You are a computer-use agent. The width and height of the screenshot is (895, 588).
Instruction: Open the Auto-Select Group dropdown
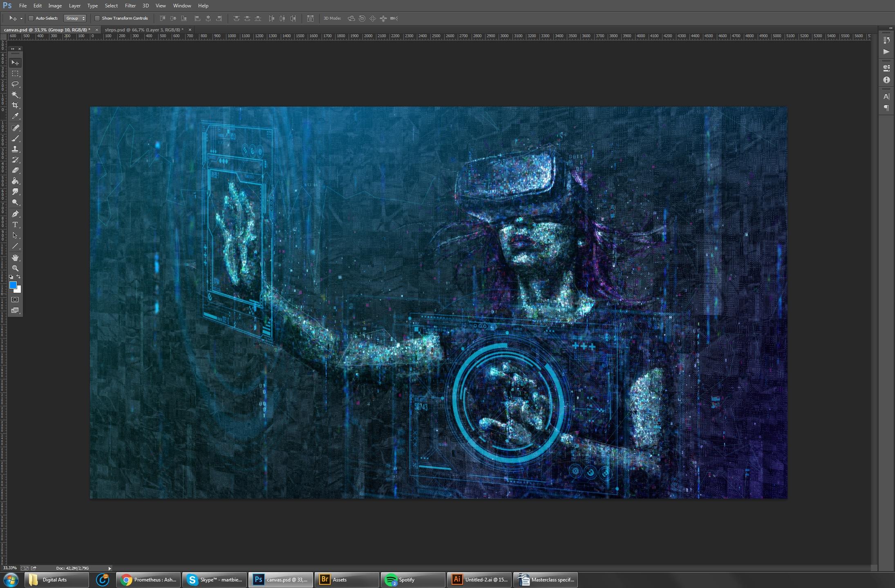[x=75, y=18]
